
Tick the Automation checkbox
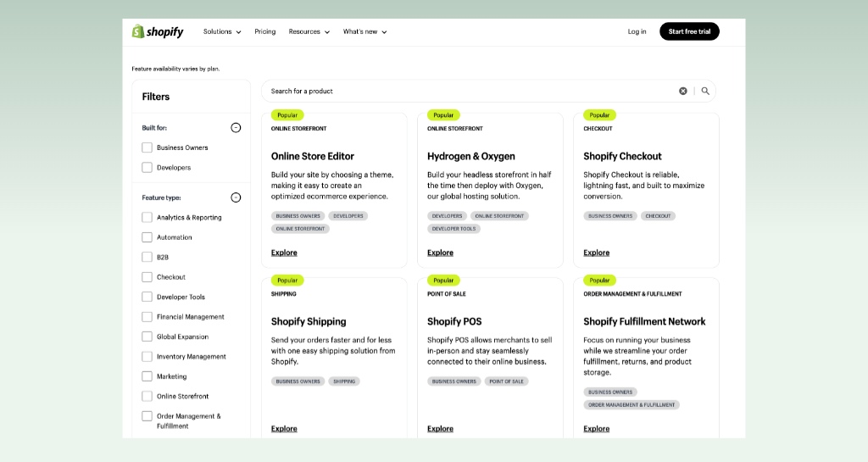point(147,237)
